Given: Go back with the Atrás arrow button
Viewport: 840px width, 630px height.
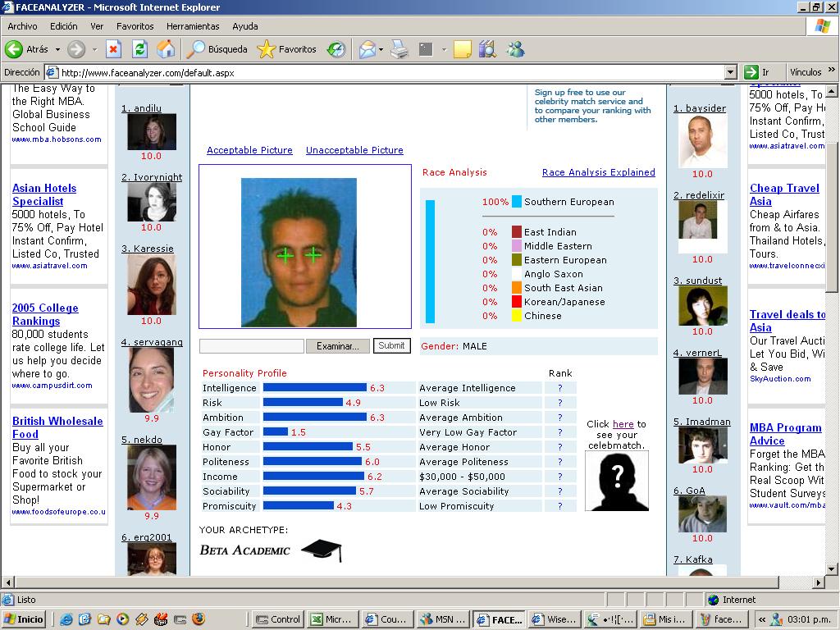Looking at the screenshot, I should [x=27, y=49].
